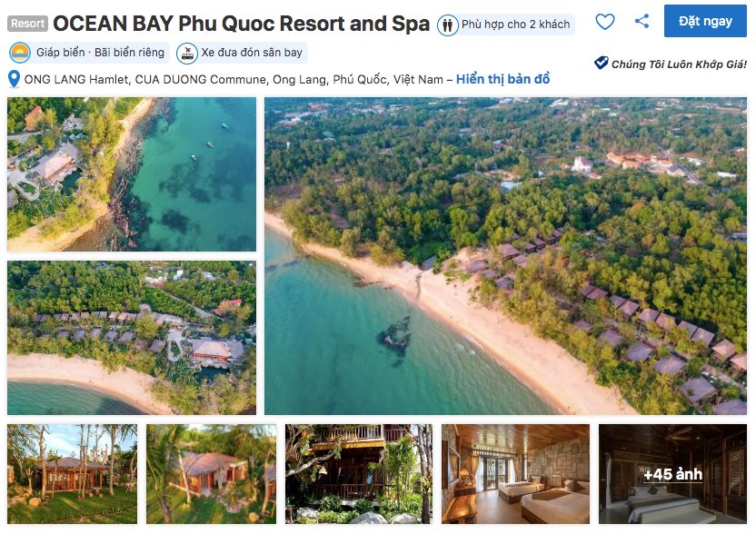Viewport: 756px width, 534px height.
Task: Click the Đặt ngay button
Action: pos(705,21)
